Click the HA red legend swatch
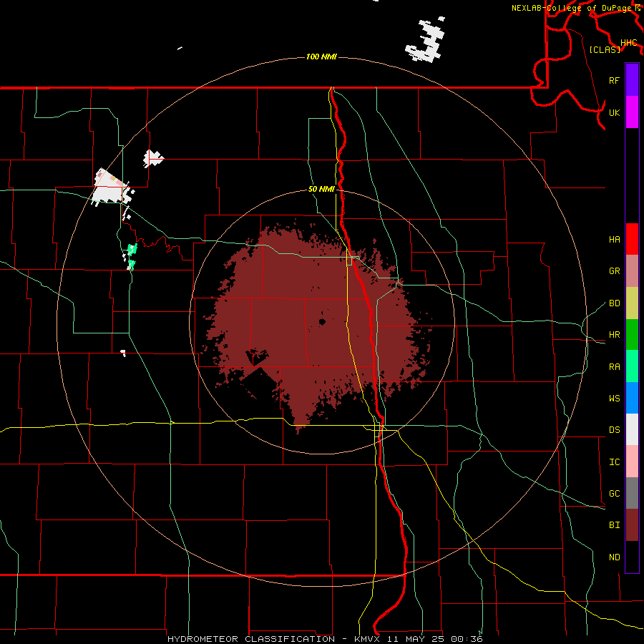Viewport: 644px width, 644px height. coord(632,239)
